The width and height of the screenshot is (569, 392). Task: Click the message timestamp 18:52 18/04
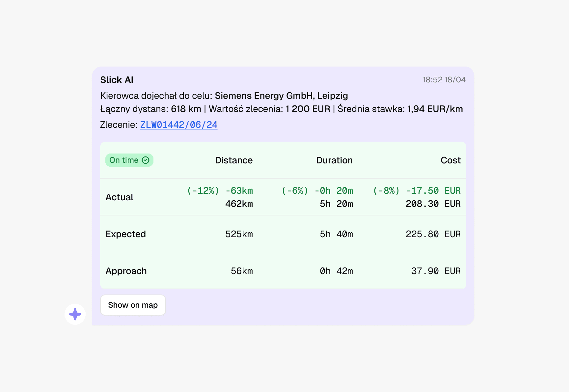coord(444,80)
